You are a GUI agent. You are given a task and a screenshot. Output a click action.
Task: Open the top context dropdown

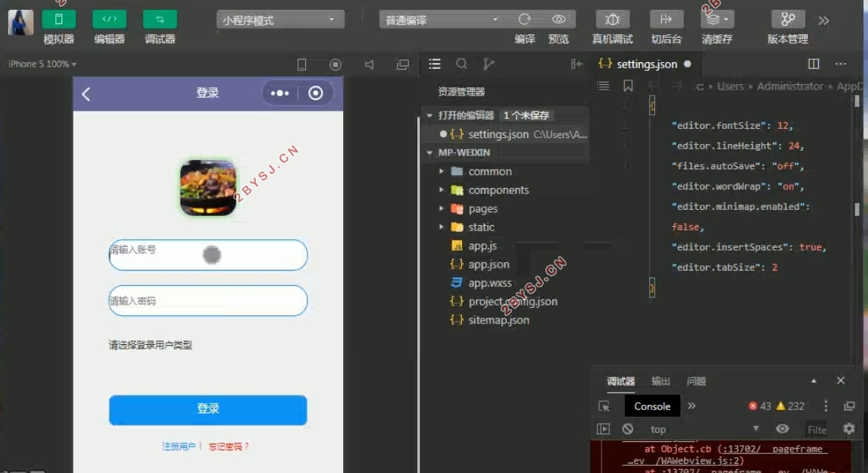pos(703,429)
